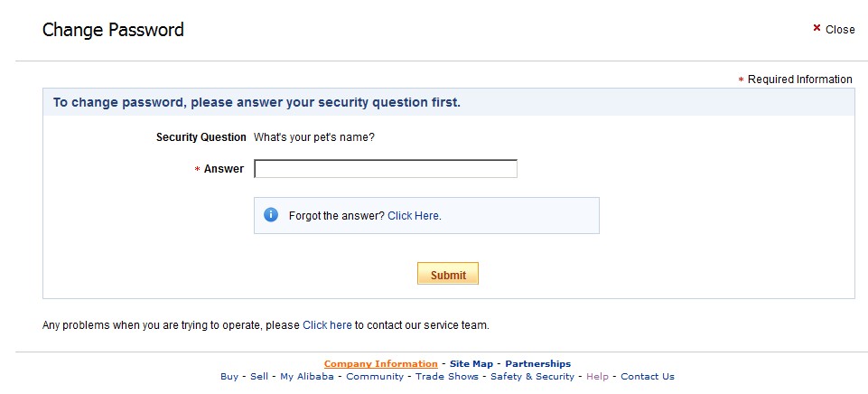The image size is (868, 394).
Task: Close the Change Password dialog
Action: (x=834, y=29)
